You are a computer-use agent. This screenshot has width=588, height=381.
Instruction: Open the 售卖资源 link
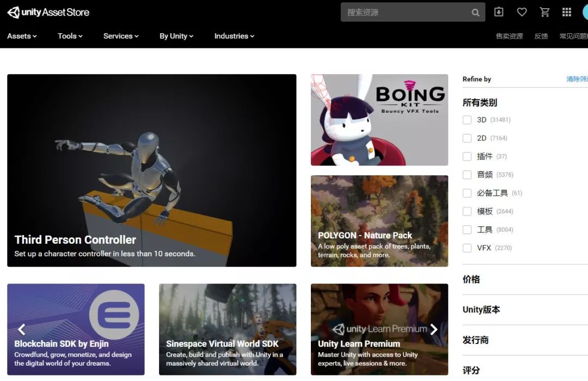509,36
